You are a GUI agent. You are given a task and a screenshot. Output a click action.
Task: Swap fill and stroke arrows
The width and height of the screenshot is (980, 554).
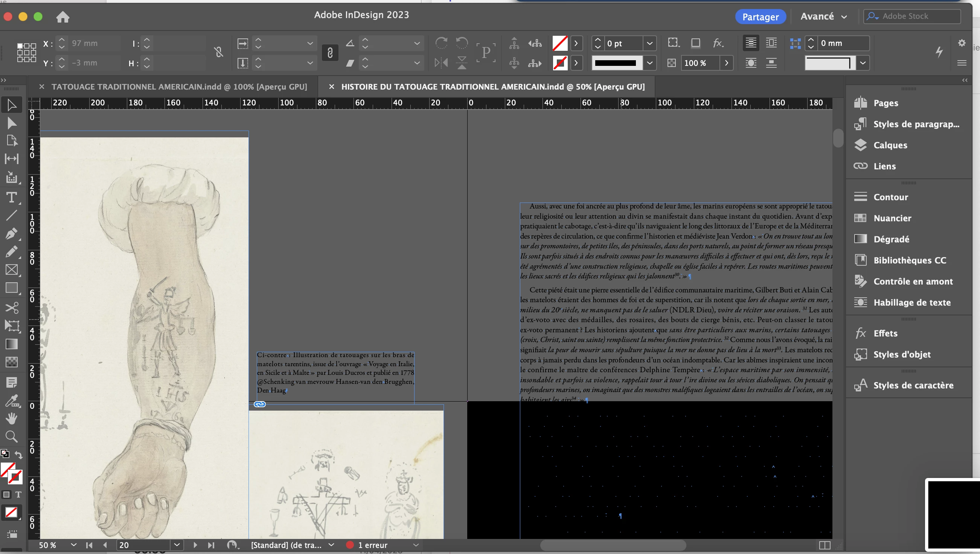pyautogui.click(x=19, y=454)
